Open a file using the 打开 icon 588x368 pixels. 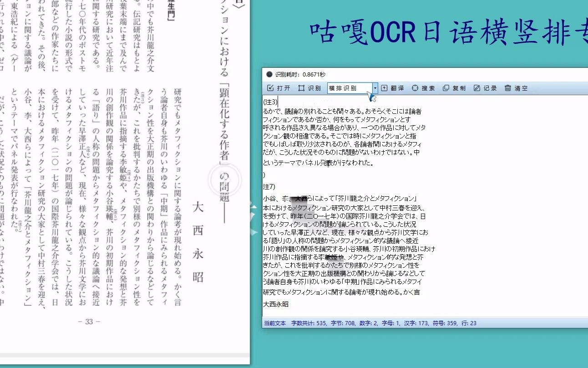point(271,88)
